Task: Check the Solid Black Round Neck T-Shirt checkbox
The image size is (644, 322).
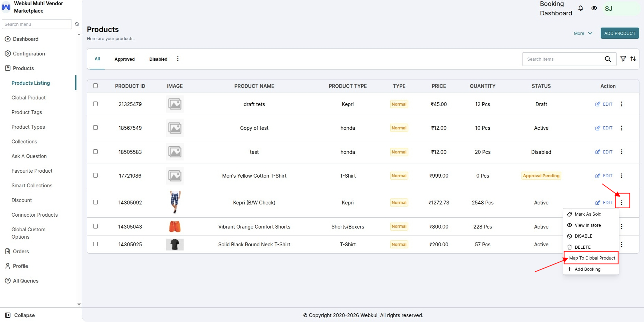Action: tap(96, 244)
